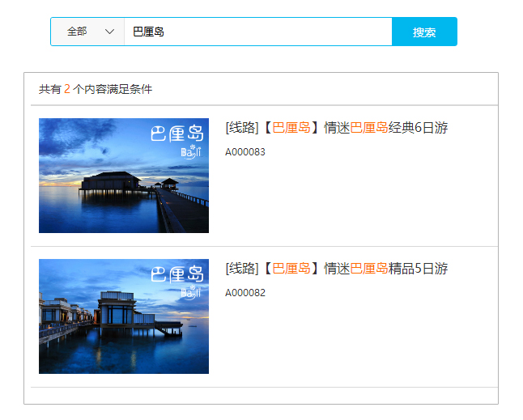Click the chevron arrow beside 全部
Viewport: 523px width, 420px height.
(109, 32)
